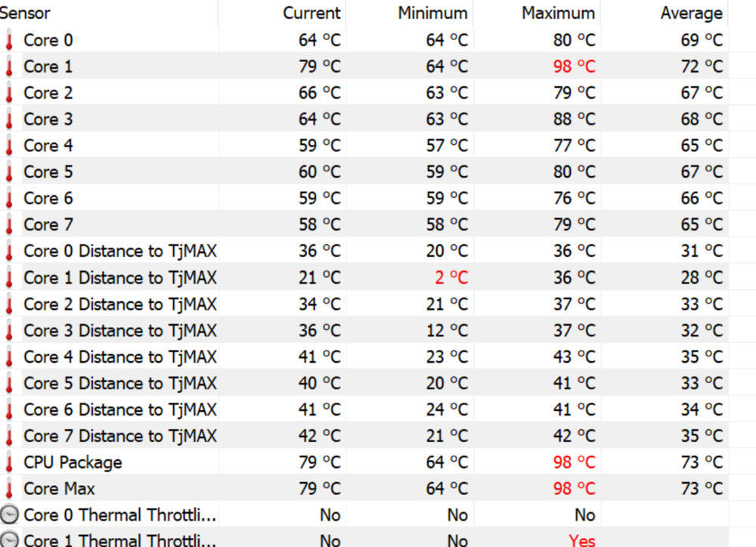Click the Core 1 thermometer icon
This screenshot has width=756, height=547.
click(9, 67)
